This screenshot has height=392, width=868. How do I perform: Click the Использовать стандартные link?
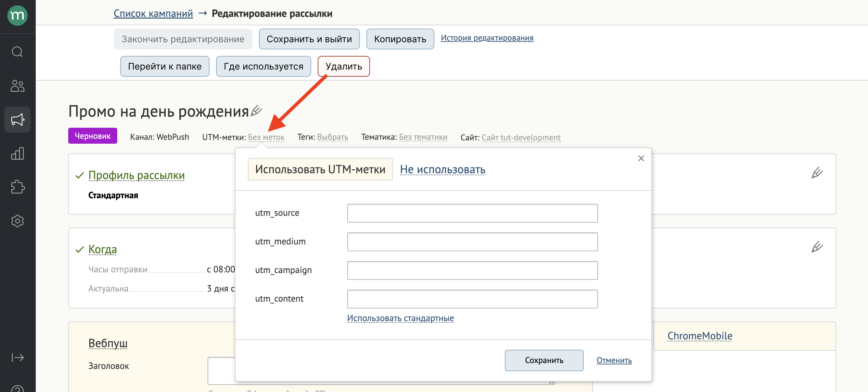(x=400, y=318)
